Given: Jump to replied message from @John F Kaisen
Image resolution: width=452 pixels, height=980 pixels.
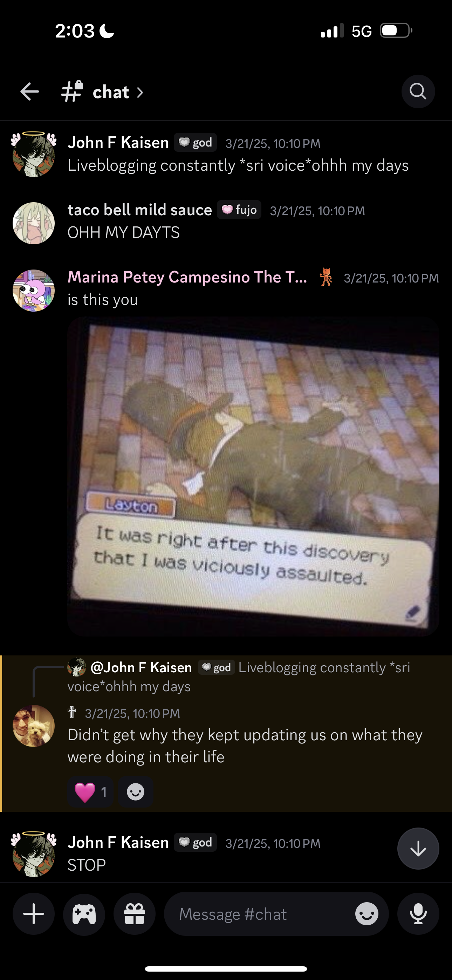Looking at the screenshot, I should pos(239,676).
